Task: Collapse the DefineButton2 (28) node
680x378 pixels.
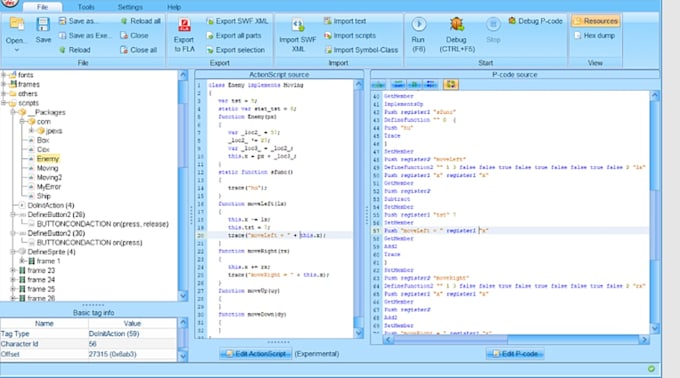Action: pos(13,215)
